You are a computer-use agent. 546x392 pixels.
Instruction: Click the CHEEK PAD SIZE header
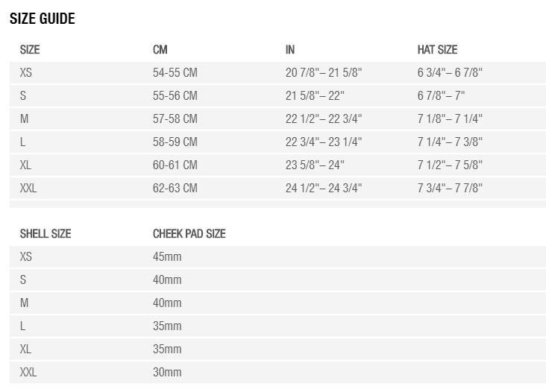pyautogui.click(x=189, y=234)
